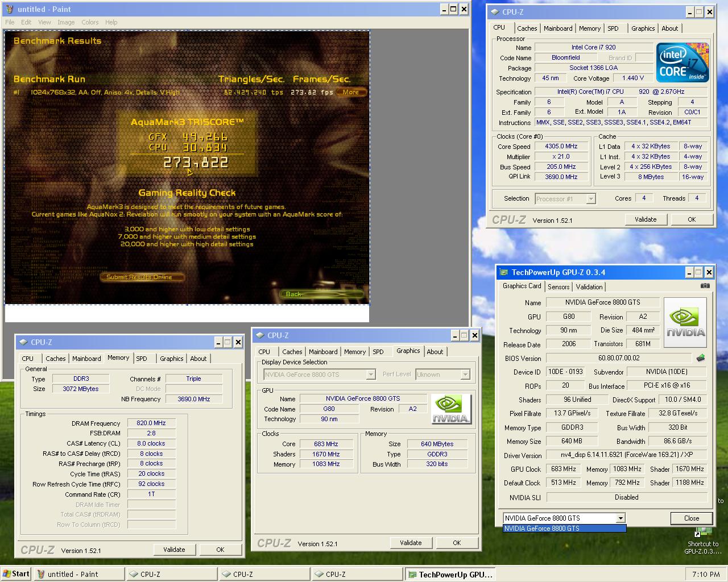The image size is (728, 582).
Task: Open About tab in graphics CPU-Z window
Action: (x=435, y=352)
